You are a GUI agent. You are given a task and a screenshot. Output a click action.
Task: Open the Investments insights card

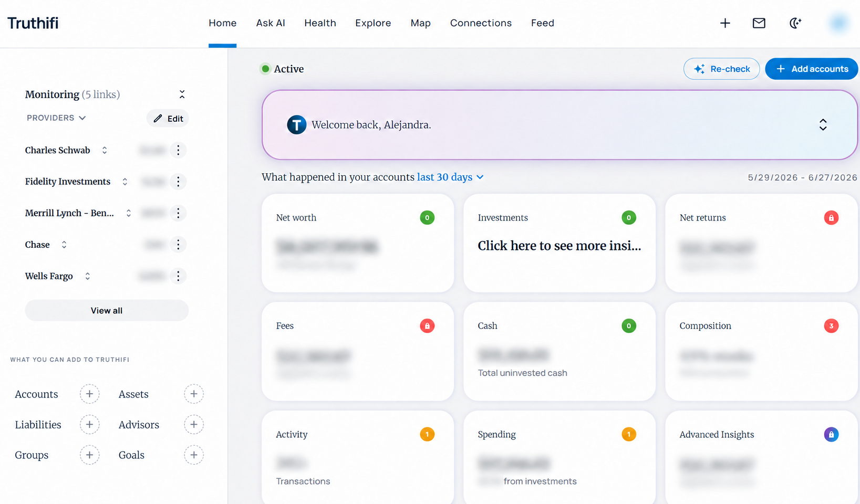(x=559, y=243)
